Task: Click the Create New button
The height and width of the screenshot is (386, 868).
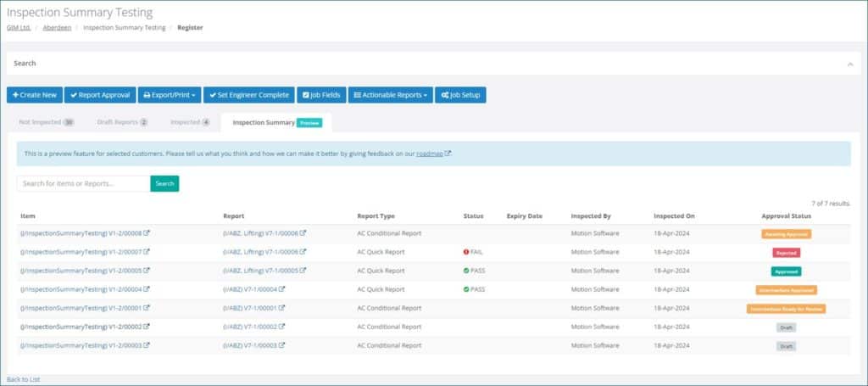Action: [x=35, y=95]
